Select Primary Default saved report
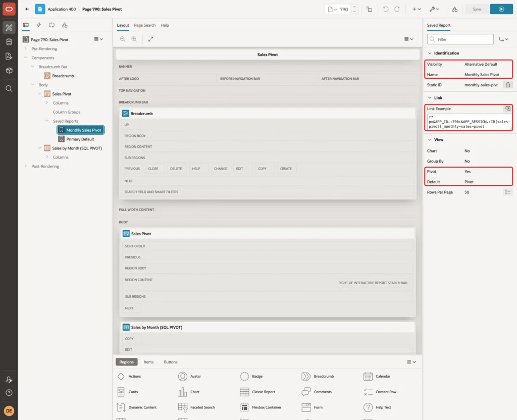The width and height of the screenshot is (517, 420). pos(80,139)
